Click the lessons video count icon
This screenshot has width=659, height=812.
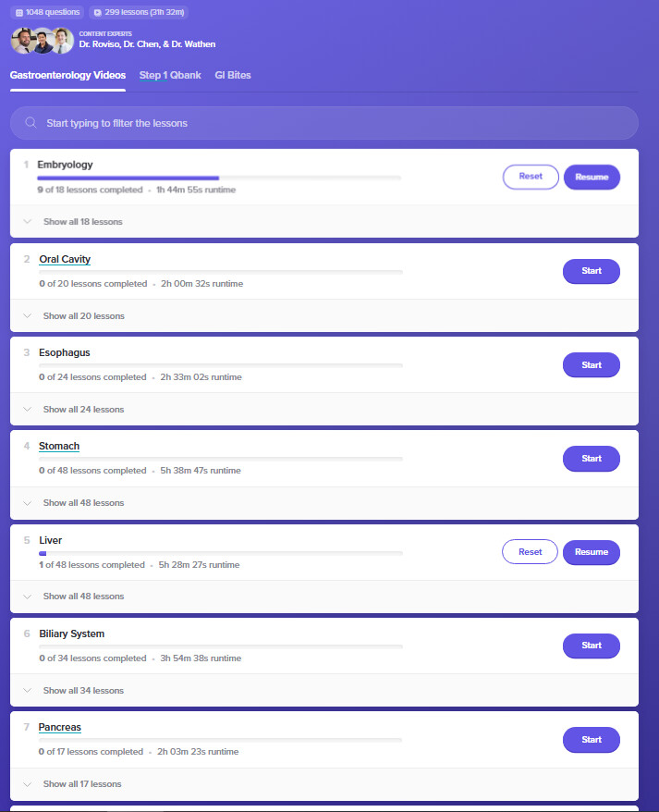(x=97, y=13)
